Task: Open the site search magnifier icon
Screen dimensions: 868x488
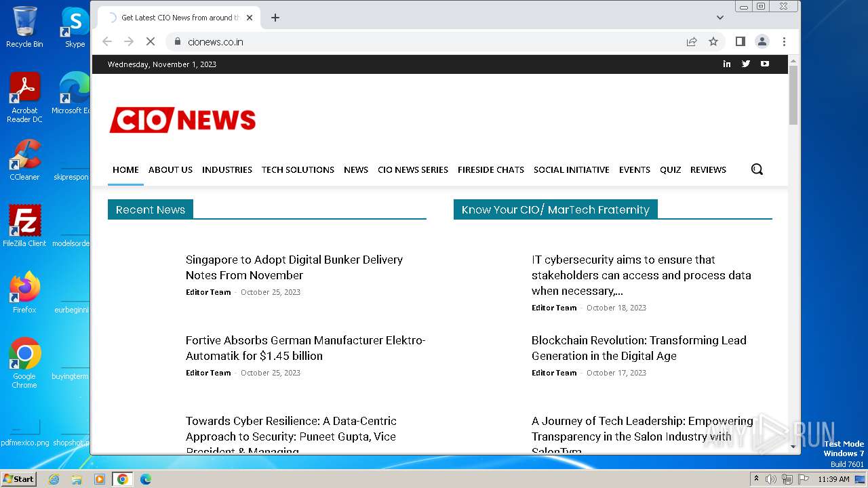Action: click(757, 169)
